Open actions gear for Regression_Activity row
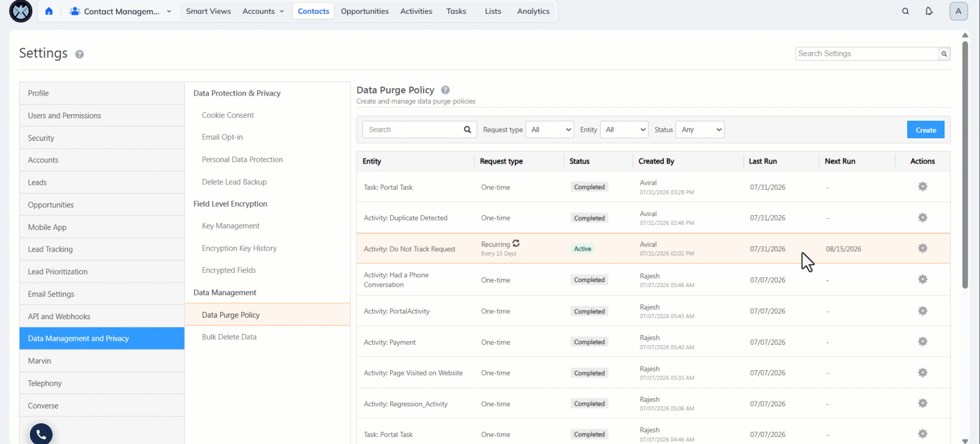The image size is (980, 444). [x=923, y=404]
